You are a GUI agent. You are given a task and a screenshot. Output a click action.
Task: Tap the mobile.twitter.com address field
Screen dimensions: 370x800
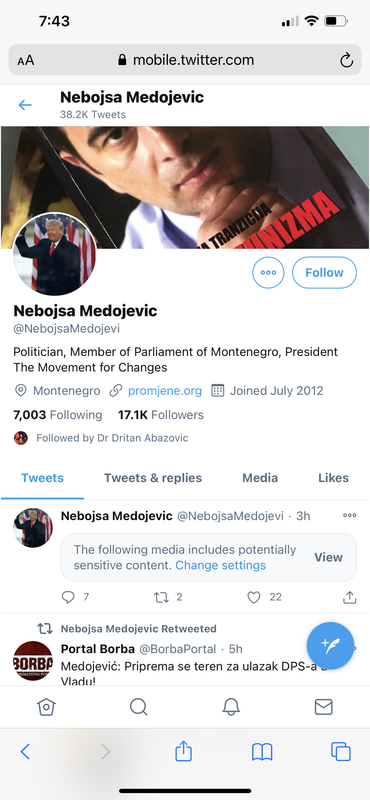coord(185,60)
